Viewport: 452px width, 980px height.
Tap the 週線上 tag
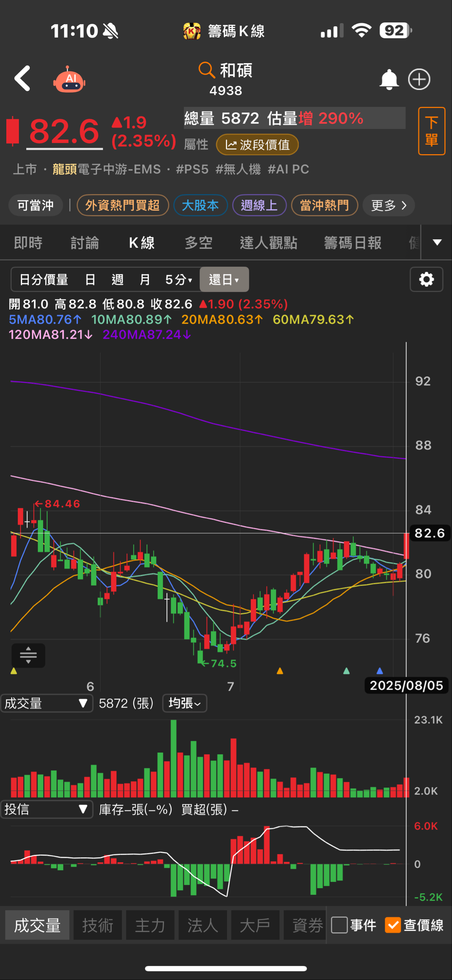(x=259, y=205)
